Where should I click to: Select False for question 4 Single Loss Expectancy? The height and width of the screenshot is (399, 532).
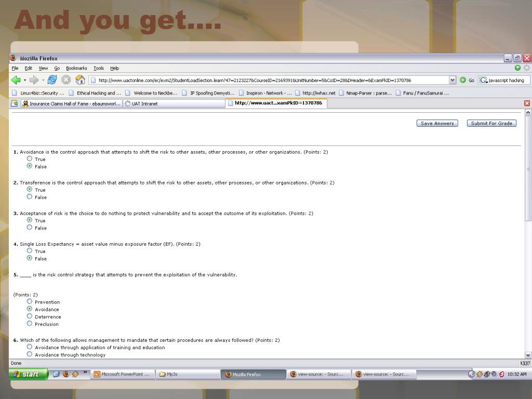coord(30,258)
